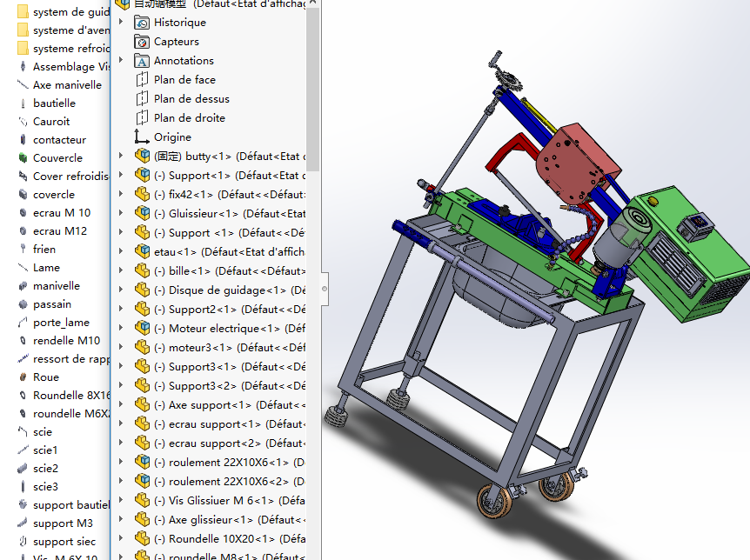
Task: Click the ressort de rapp file icon
Action: click(23, 358)
